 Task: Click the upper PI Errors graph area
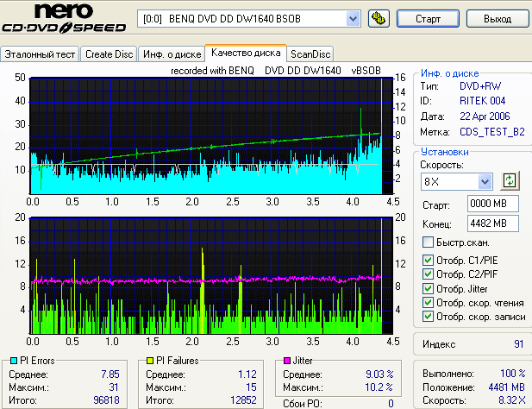pos(211,136)
